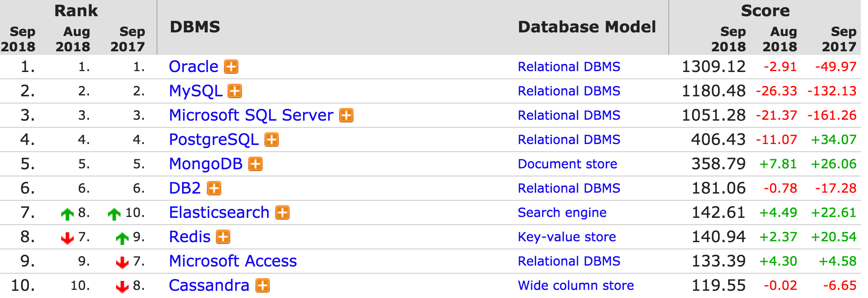The image size is (868, 298).
Task: Open the Microsoft Access link
Action: pos(233,261)
